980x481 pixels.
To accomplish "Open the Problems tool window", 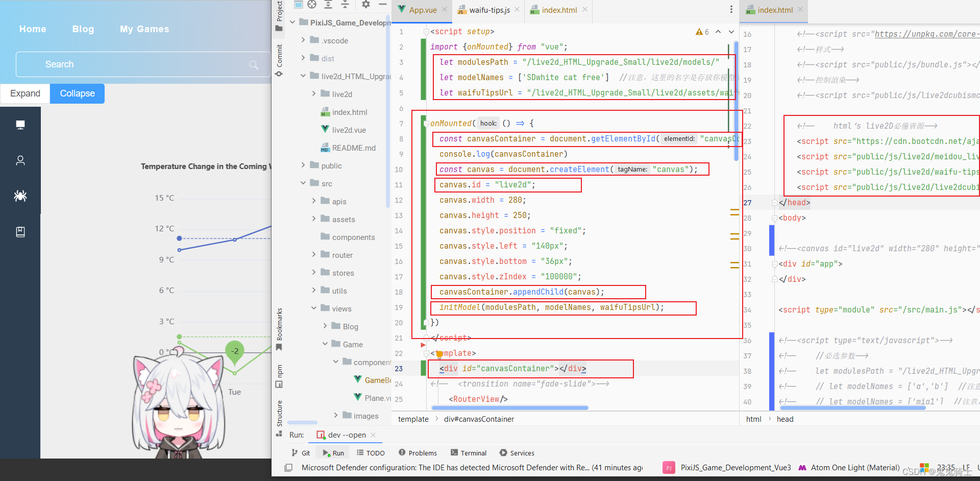I will click(418, 453).
